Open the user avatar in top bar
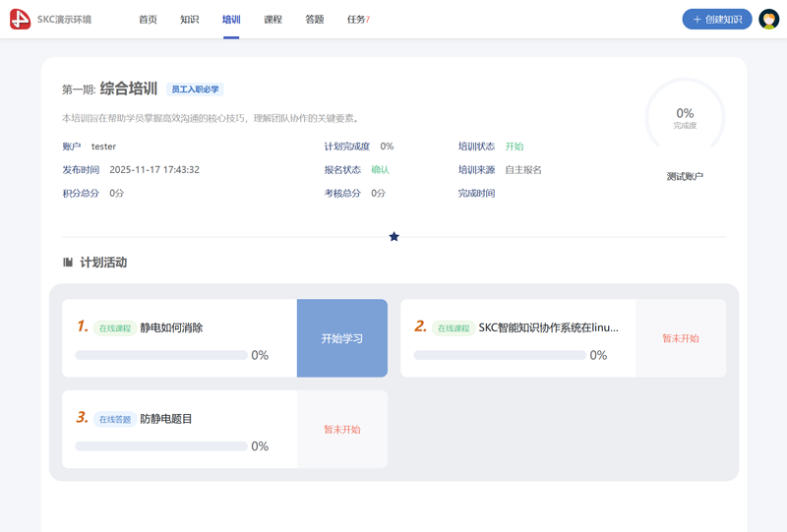This screenshot has height=532, width=787. pos(768,19)
